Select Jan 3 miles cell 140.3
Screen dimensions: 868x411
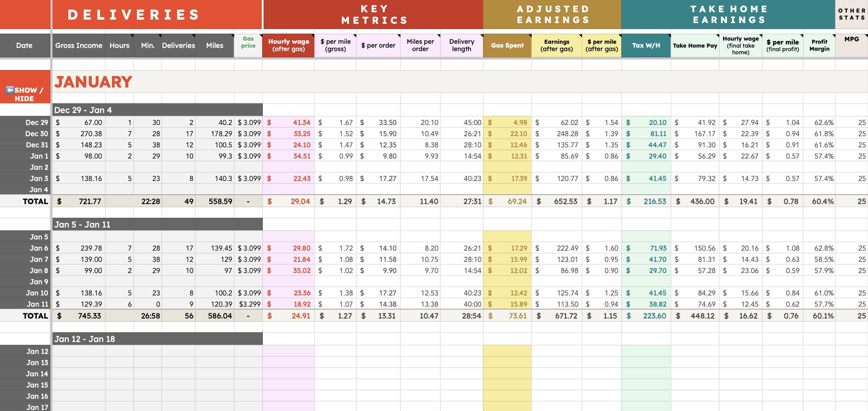pos(215,179)
